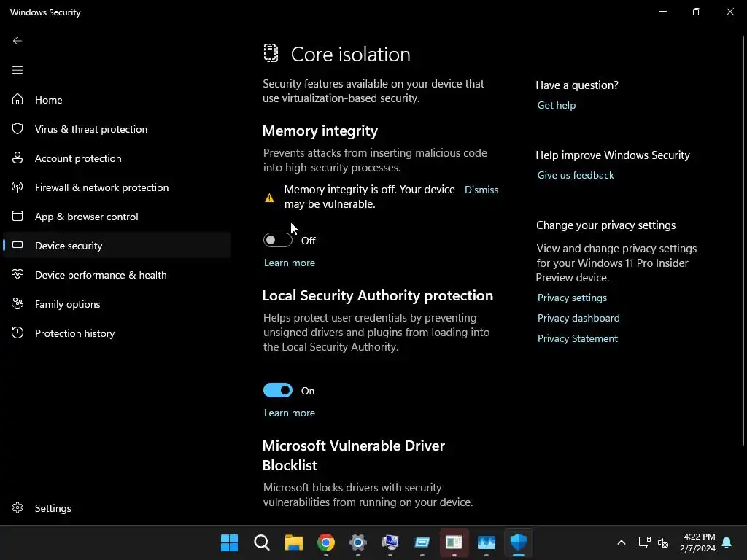This screenshot has width=747, height=560.
Task: Click Learn more under Local Security Authority
Action: coord(289,413)
